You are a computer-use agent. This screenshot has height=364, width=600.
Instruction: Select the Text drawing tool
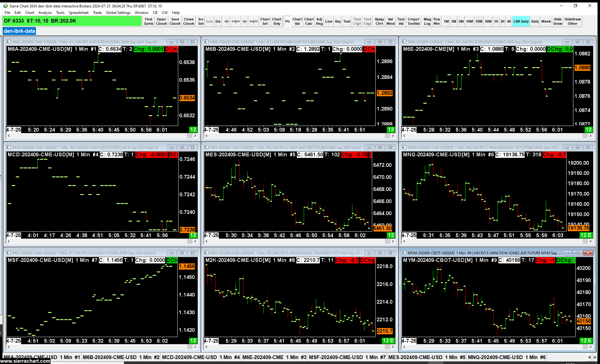pos(347,21)
